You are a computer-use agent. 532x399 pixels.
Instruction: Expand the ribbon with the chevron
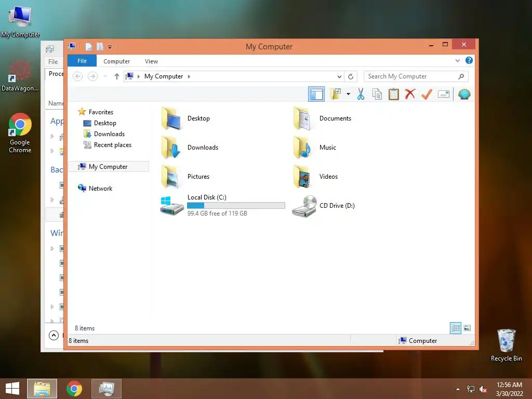[x=457, y=60]
